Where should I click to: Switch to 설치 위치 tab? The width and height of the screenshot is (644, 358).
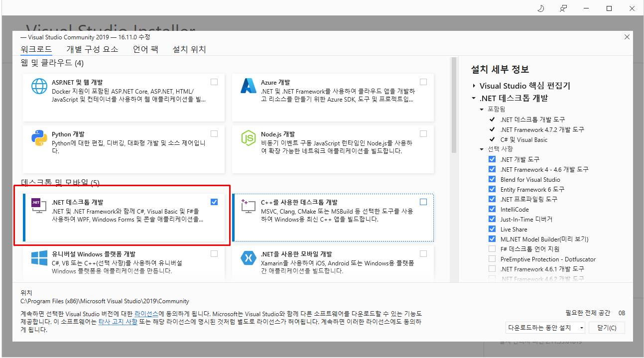point(189,49)
